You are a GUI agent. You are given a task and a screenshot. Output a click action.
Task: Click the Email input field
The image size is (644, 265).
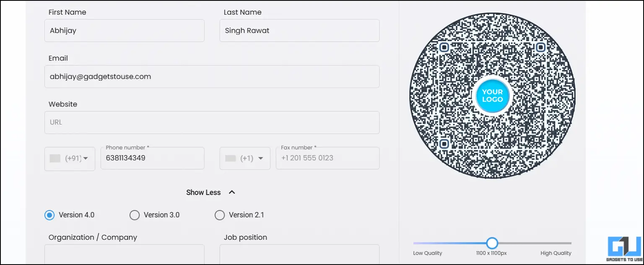[x=212, y=76]
